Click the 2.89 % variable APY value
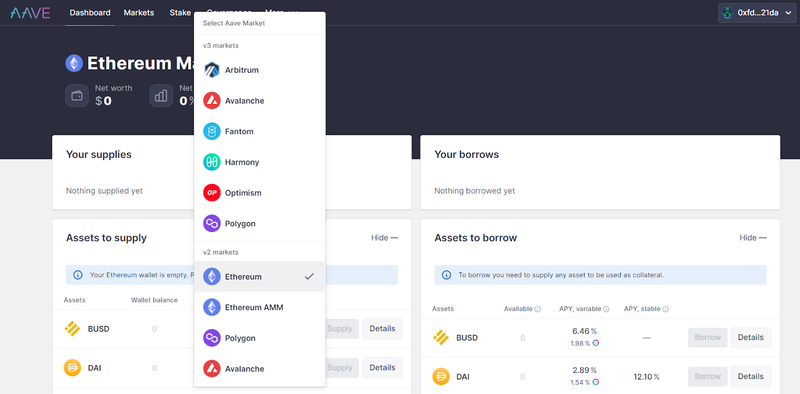 pyautogui.click(x=585, y=370)
